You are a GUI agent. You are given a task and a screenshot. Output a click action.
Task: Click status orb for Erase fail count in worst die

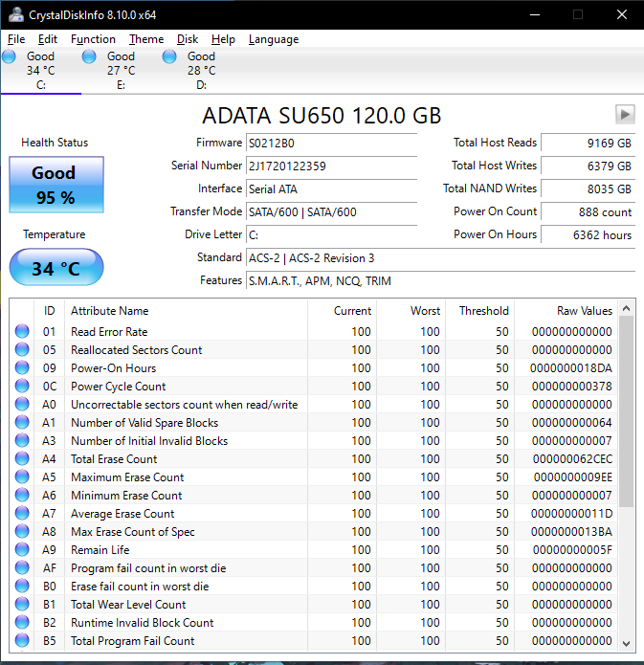tap(22, 587)
